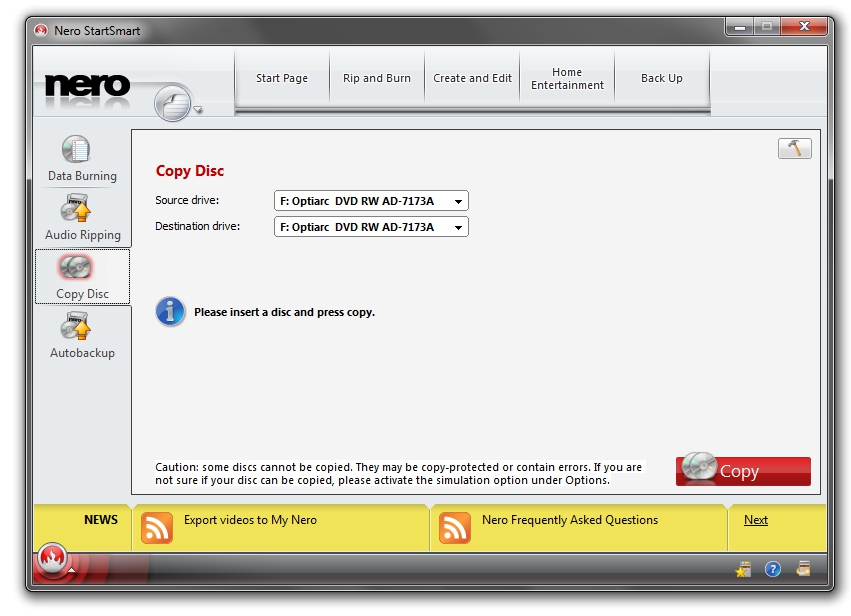Click the 'Please insert a disc' message
Screen dimensions: 851x616
[x=284, y=312]
